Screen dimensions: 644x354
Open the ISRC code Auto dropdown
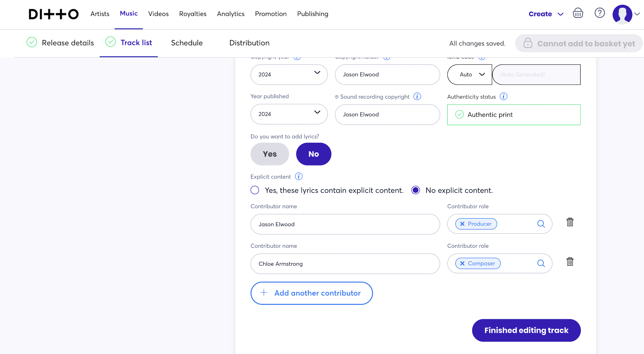tap(470, 75)
